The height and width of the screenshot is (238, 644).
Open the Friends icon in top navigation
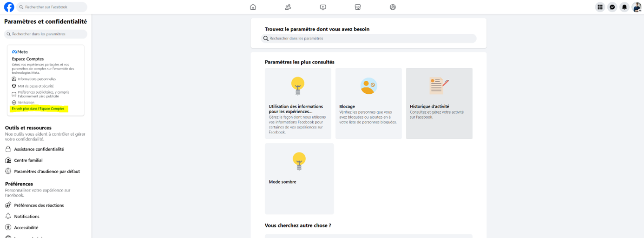tap(288, 7)
